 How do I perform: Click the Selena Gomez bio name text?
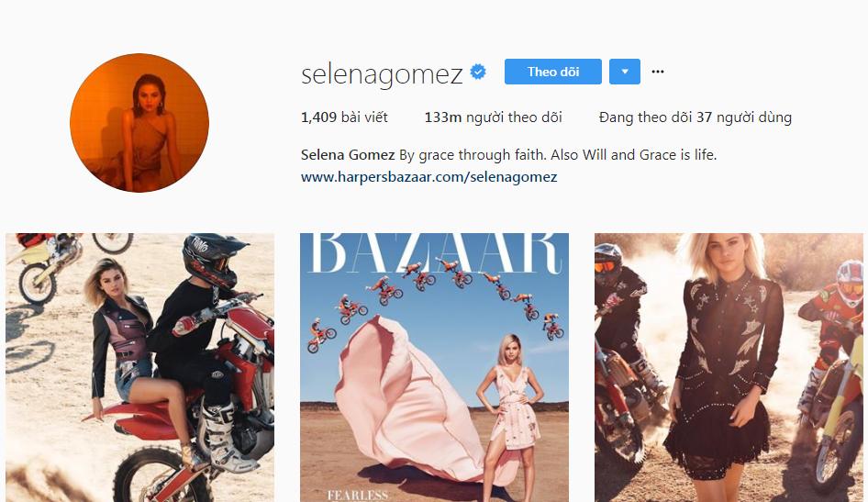coord(348,155)
